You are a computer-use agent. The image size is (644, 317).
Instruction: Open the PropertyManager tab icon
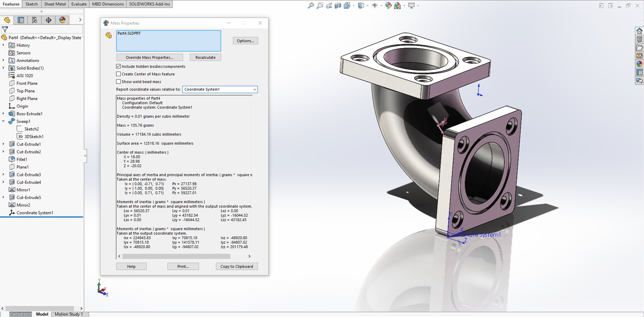(21, 20)
